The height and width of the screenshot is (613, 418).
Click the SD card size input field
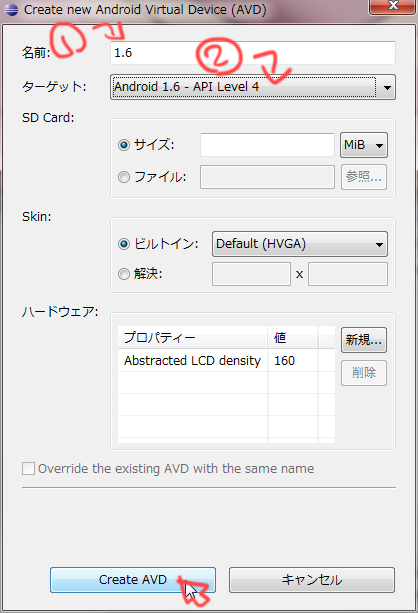tap(267, 145)
